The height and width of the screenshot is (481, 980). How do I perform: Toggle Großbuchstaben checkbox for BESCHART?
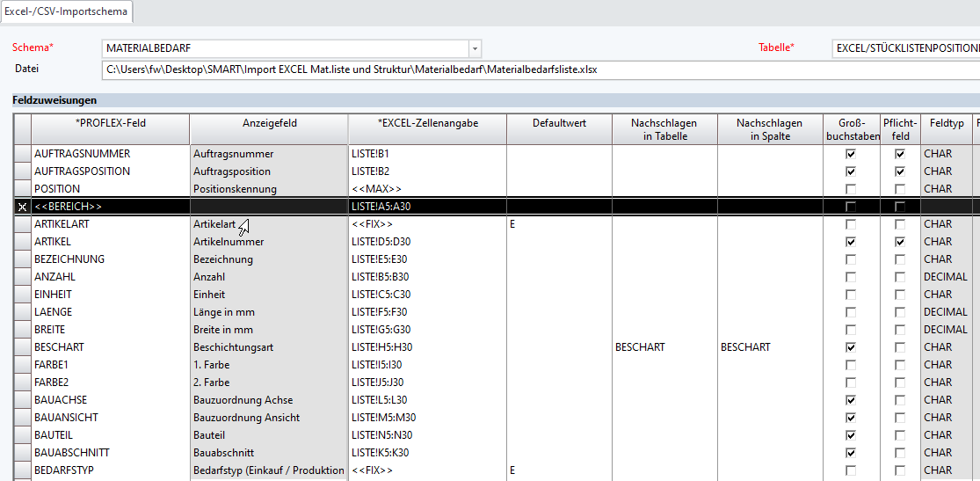tap(850, 347)
